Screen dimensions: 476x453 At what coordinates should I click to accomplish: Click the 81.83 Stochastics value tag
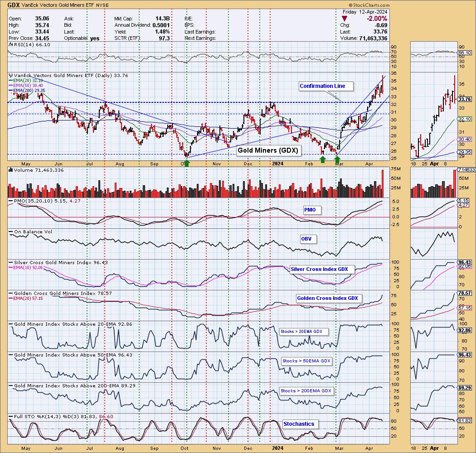click(465, 420)
